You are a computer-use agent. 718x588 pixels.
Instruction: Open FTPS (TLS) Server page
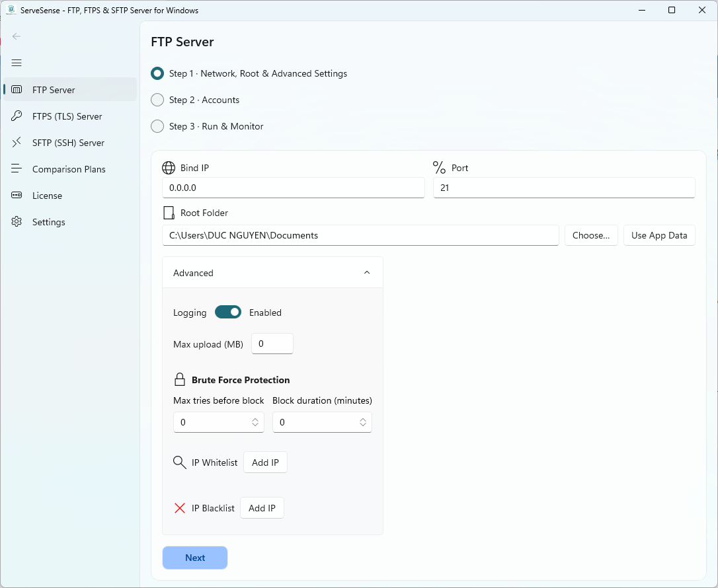(70, 116)
